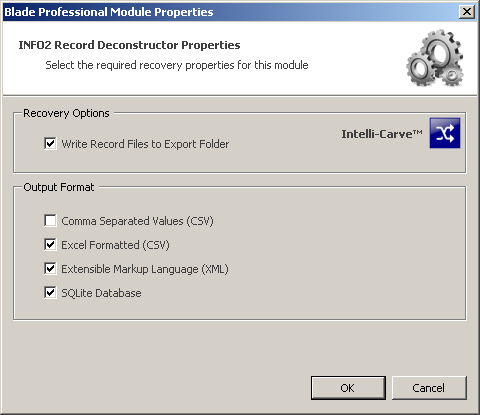Click the Output Format group label
480x415 pixels.
[x=59, y=187]
